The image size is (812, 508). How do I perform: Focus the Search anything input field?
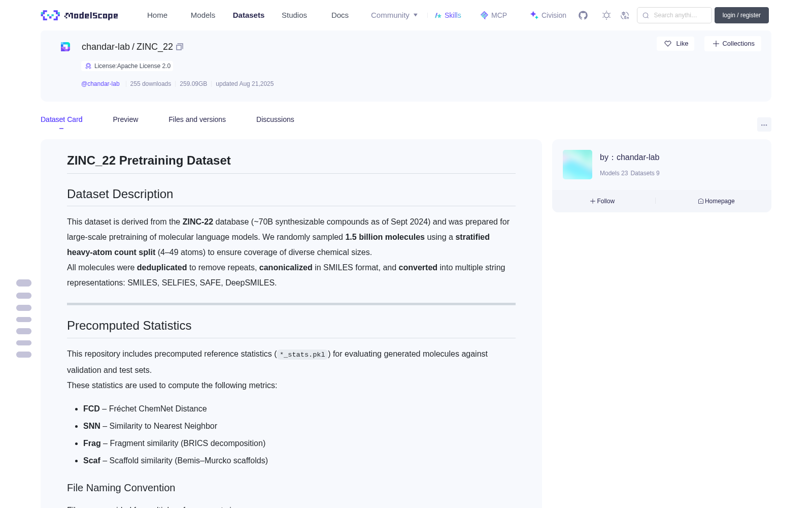pyautogui.click(x=674, y=15)
